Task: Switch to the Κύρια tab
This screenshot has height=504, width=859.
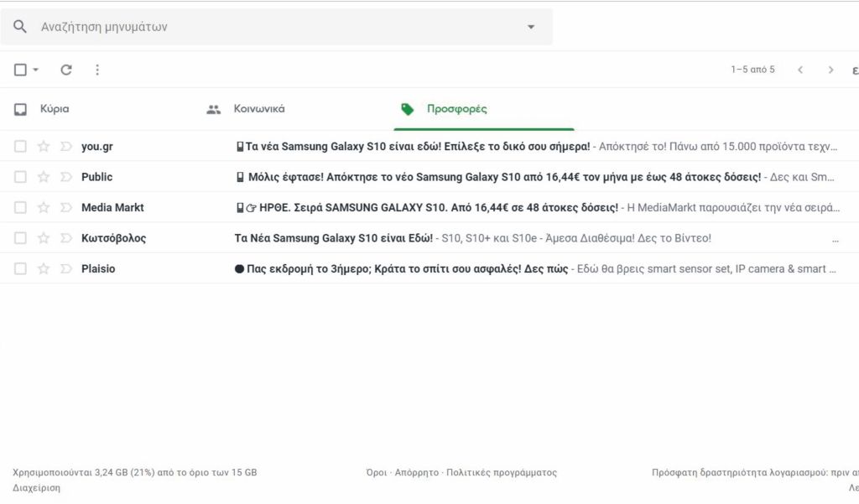Action: click(x=55, y=108)
